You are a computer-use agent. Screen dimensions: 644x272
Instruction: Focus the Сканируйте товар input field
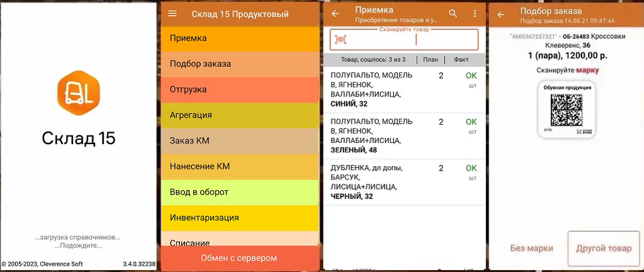click(404, 40)
